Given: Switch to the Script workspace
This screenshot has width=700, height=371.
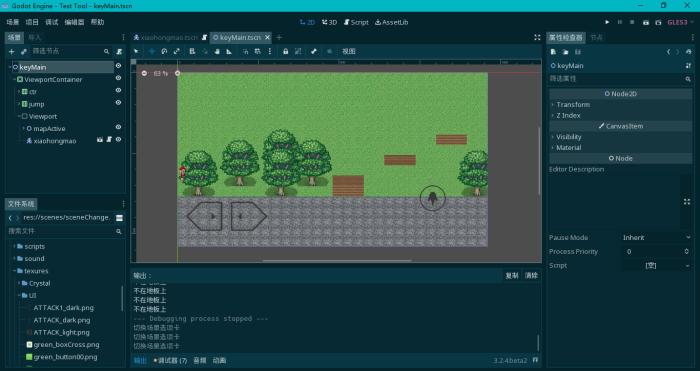Looking at the screenshot, I should 356,22.
